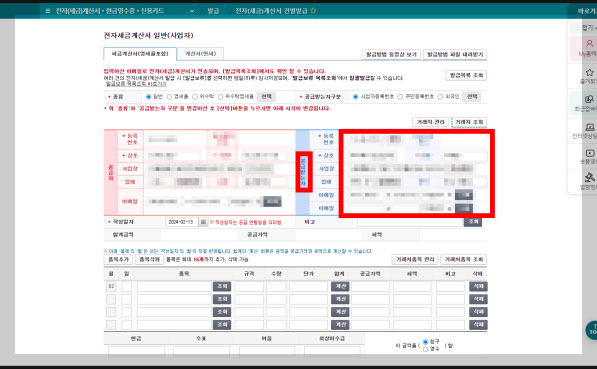Click the 단가 input in the first row
This screenshot has height=369, width=597.
[308, 286]
